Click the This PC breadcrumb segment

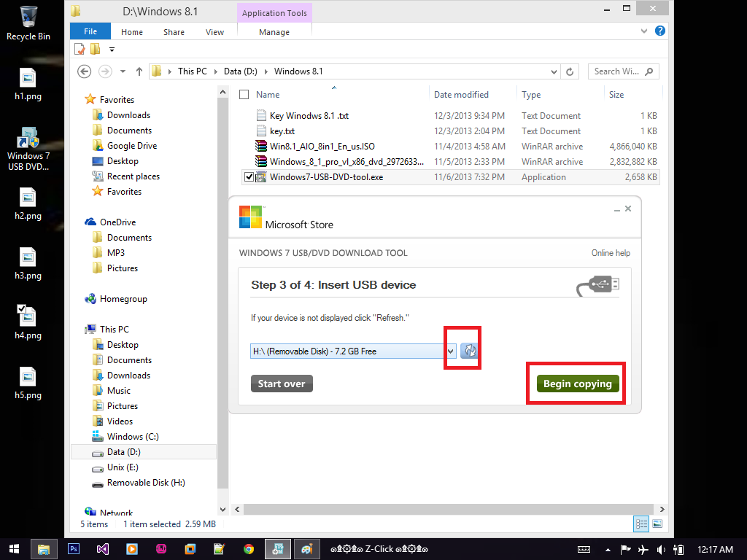[x=193, y=71]
